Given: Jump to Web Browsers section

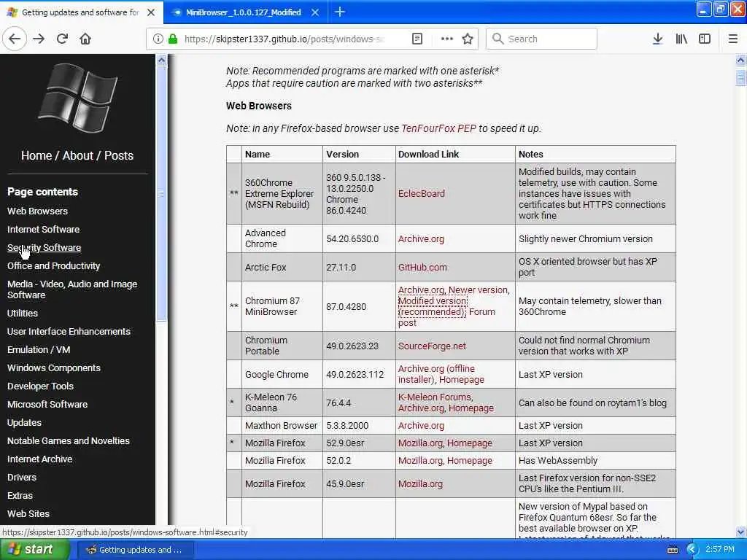Looking at the screenshot, I should click(37, 211).
